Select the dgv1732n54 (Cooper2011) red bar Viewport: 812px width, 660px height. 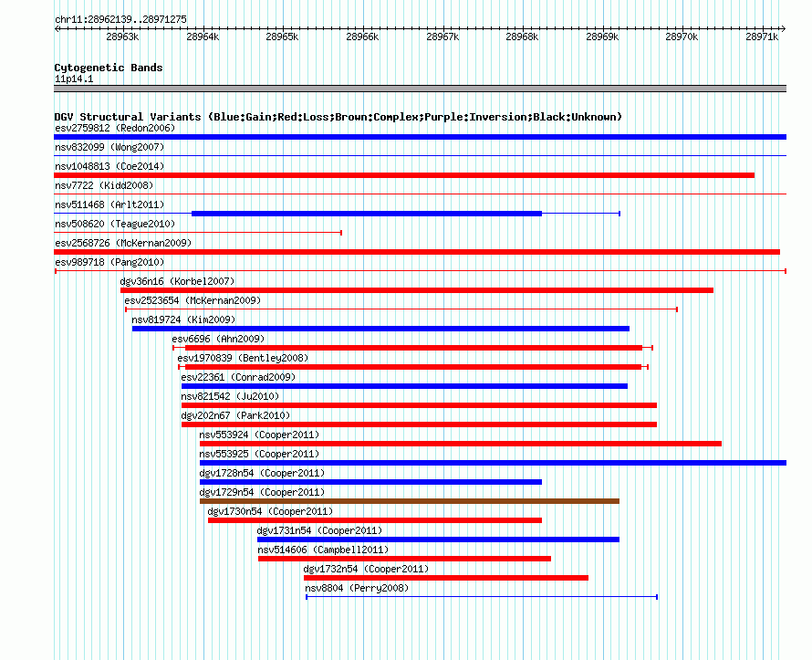(446, 578)
